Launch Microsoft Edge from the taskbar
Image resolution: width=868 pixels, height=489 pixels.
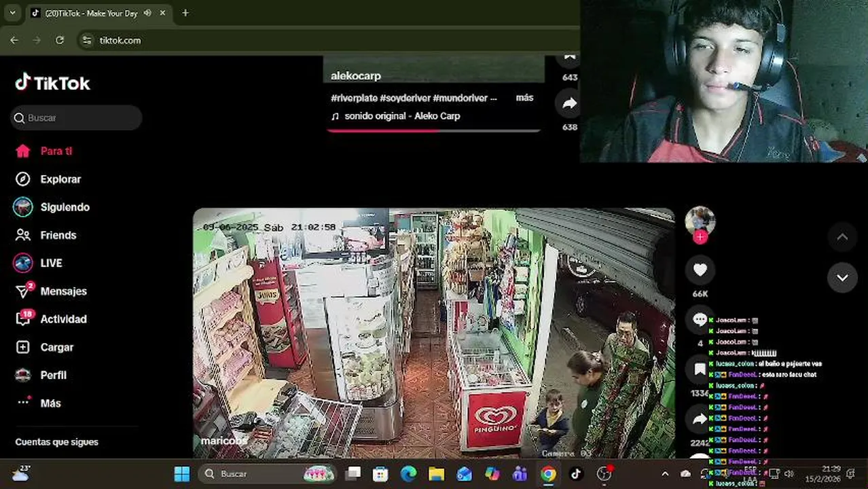408,474
